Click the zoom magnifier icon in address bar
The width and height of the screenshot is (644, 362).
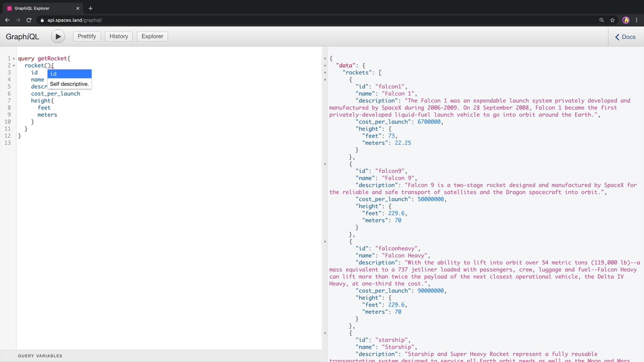(601, 20)
